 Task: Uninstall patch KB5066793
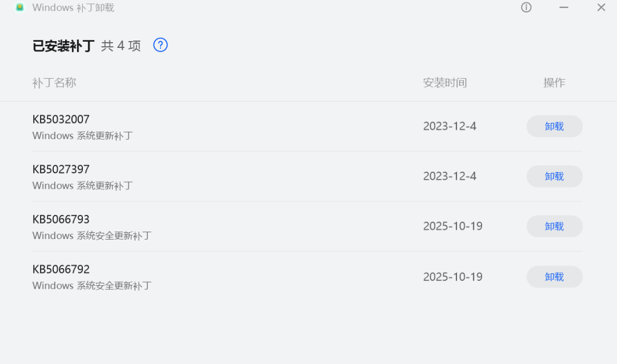554,227
